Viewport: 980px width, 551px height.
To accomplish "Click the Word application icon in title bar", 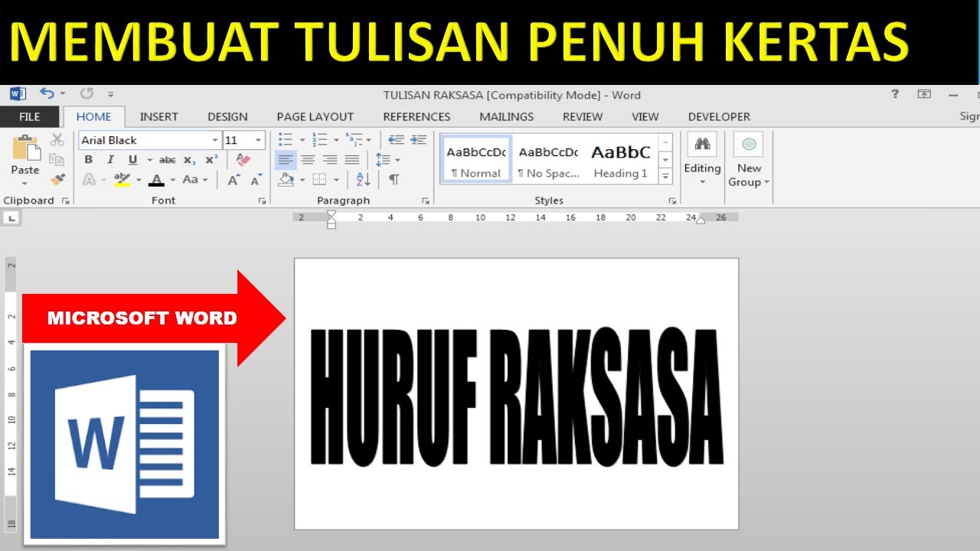I will point(18,93).
